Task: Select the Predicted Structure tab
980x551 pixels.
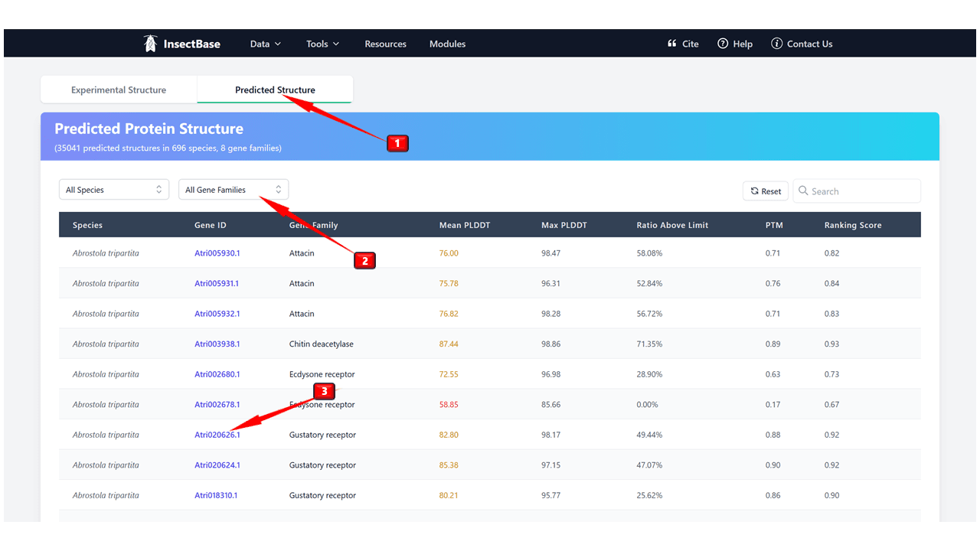Action: 275,90
